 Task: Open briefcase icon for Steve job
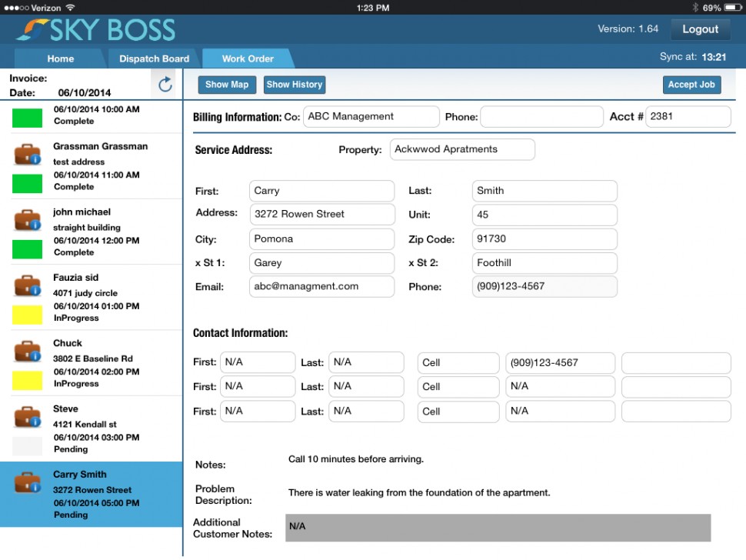click(27, 417)
